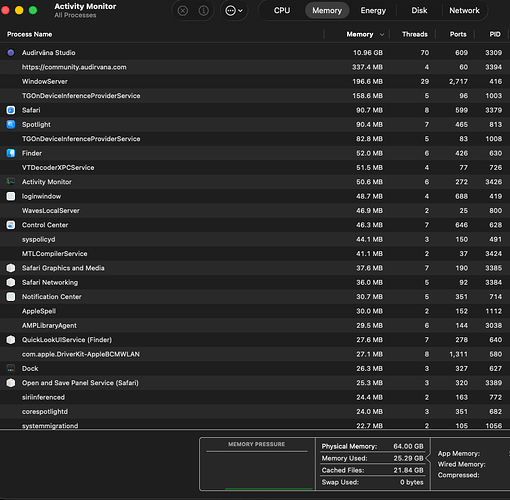
Task: Click the Physical Memory 64.00 GB entry
Action: (372, 446)
